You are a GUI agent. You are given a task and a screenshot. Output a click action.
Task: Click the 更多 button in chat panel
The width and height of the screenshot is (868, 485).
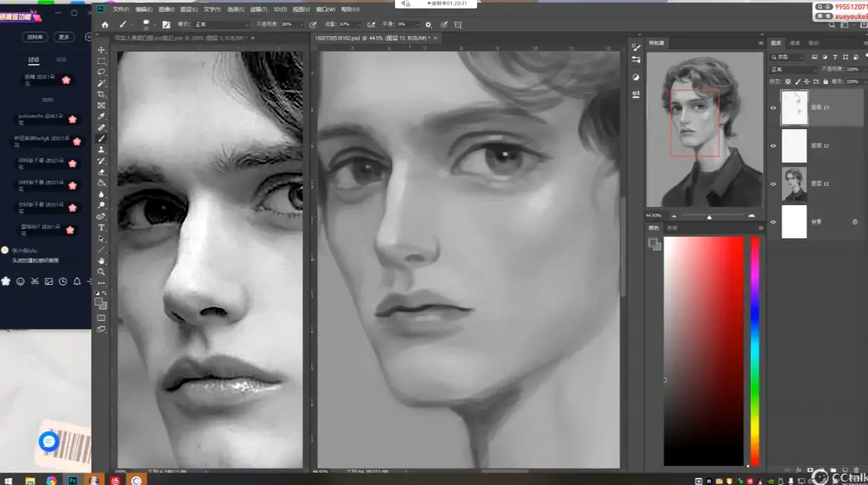64,37
